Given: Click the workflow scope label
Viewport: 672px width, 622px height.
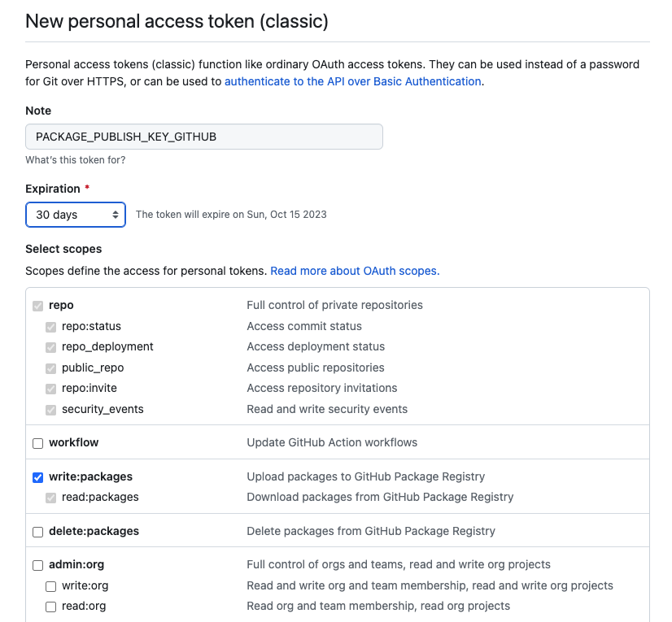Looking at the screenshot, I should (74, 442).
